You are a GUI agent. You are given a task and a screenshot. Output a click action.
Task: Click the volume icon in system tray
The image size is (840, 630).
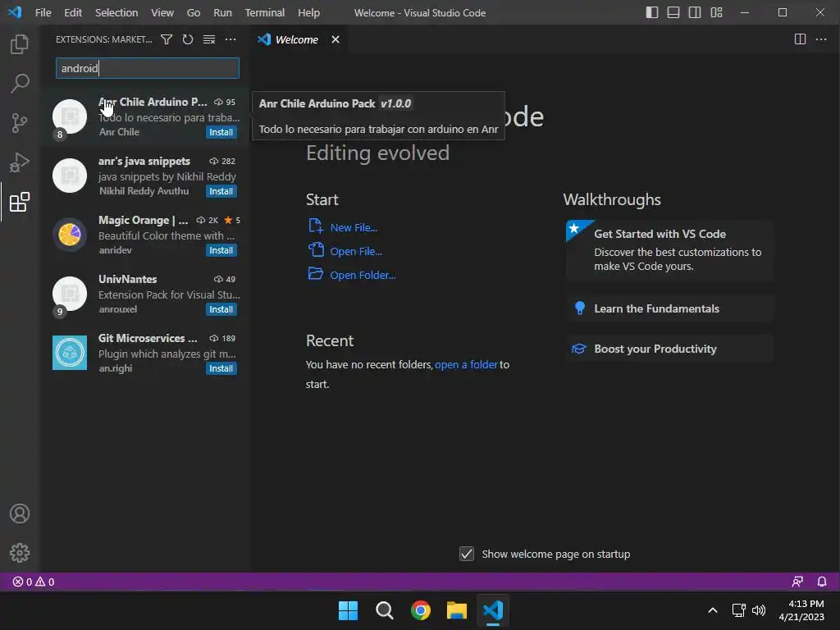[759, 610]
